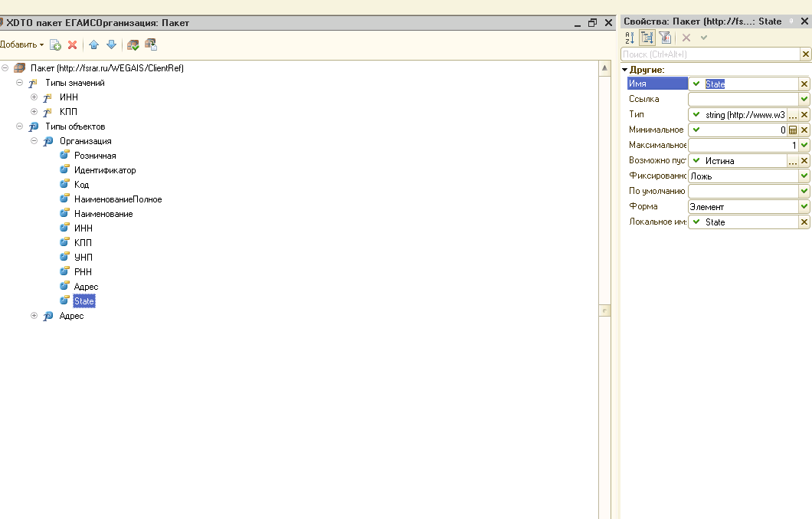Sort properties alphabetically with the A-Z icon
The image size is (812, 519).
tap(630, 38)
